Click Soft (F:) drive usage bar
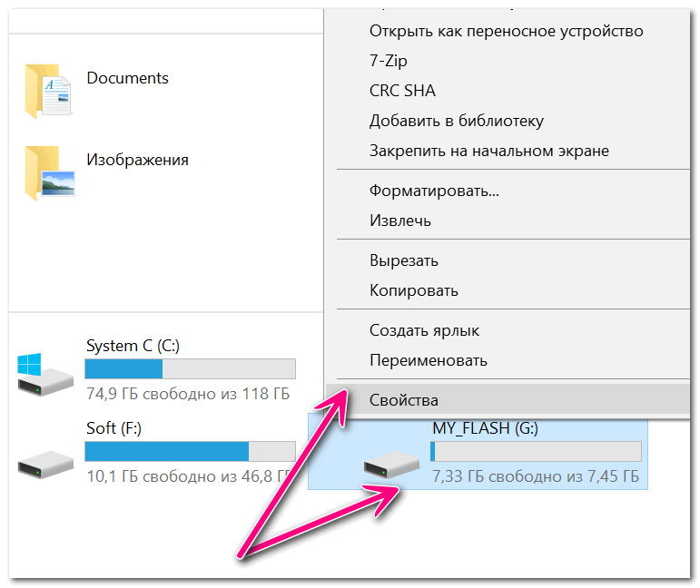 click(190, 452)
